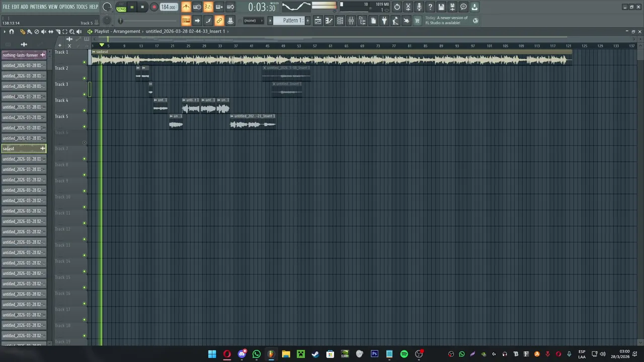The width and height of the screenshot is (644, 362).
Task: Click the red Record button
Action: 154,7
